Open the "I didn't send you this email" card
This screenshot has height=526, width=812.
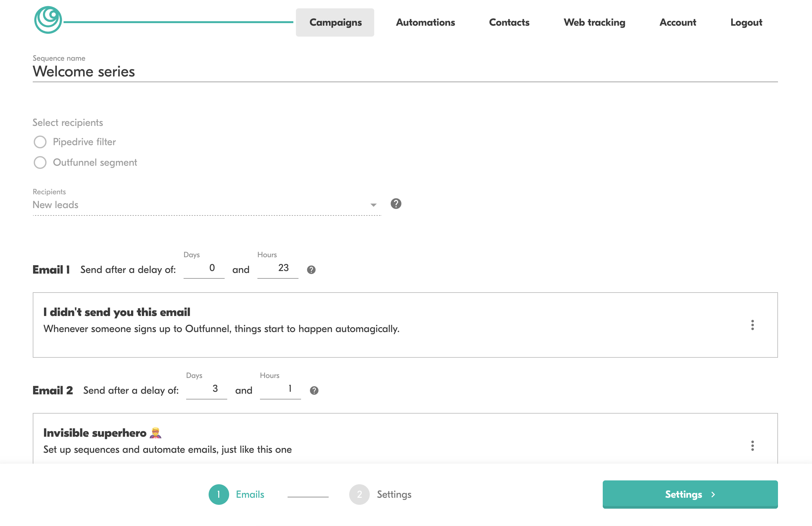(x=405, y=325)
